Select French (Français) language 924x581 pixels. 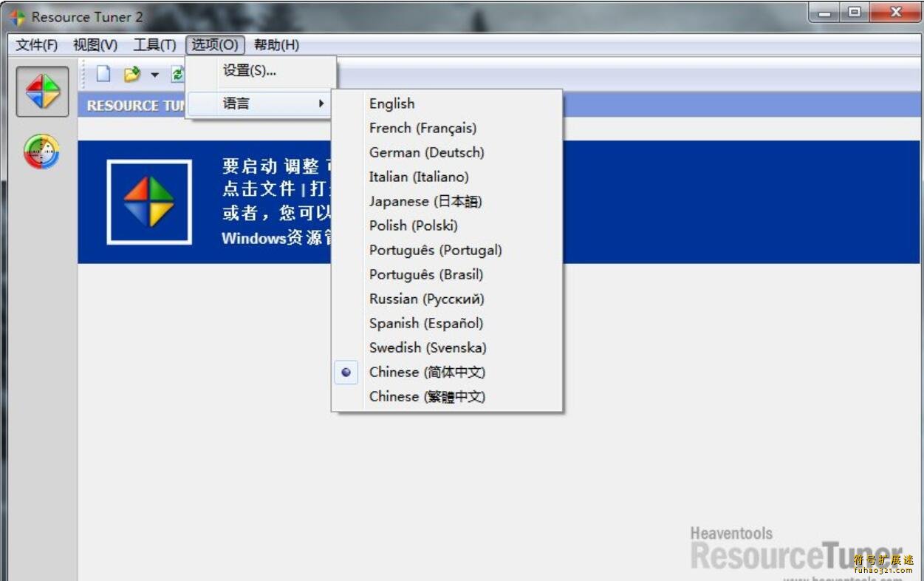click(x=447, y=128)
